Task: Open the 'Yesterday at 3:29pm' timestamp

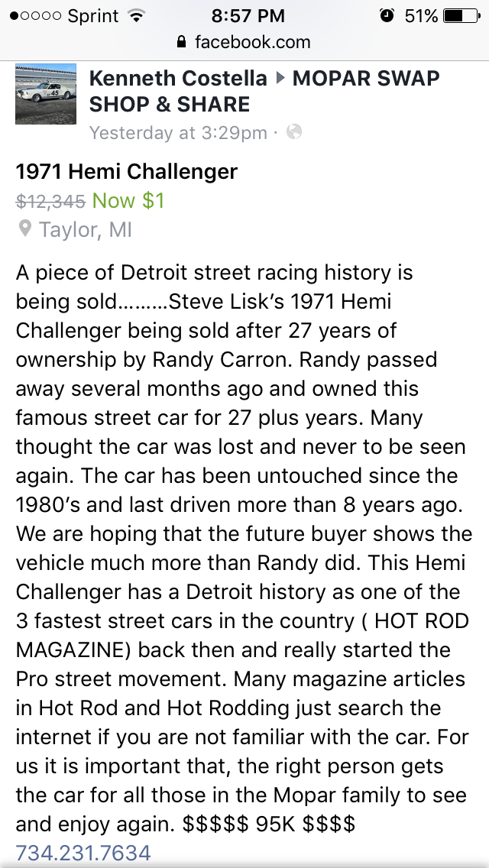Action: pyautogui.click(x=178, y=133)
